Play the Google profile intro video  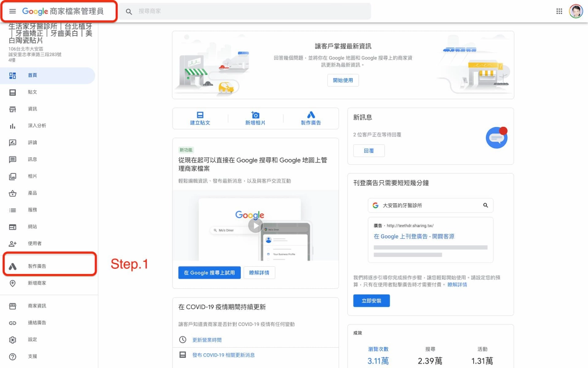click(x=255, y=225)
